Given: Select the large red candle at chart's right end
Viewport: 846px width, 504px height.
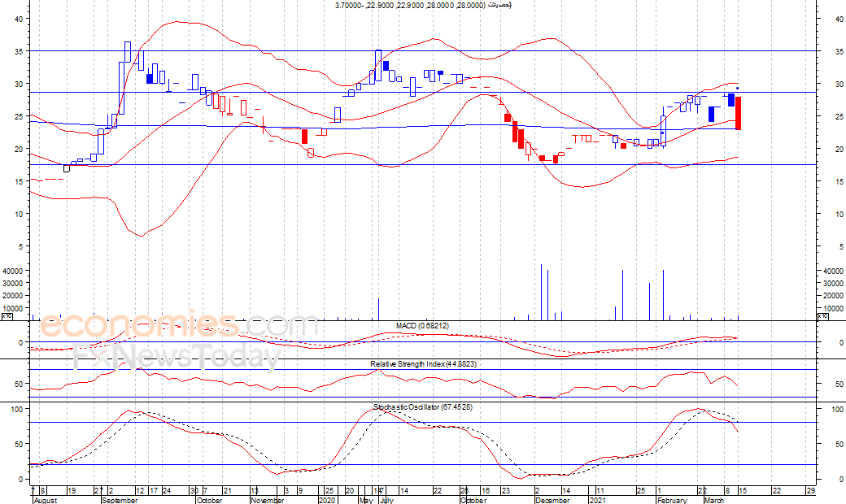Looking at the screenshot, I should [x=738, y=113].
